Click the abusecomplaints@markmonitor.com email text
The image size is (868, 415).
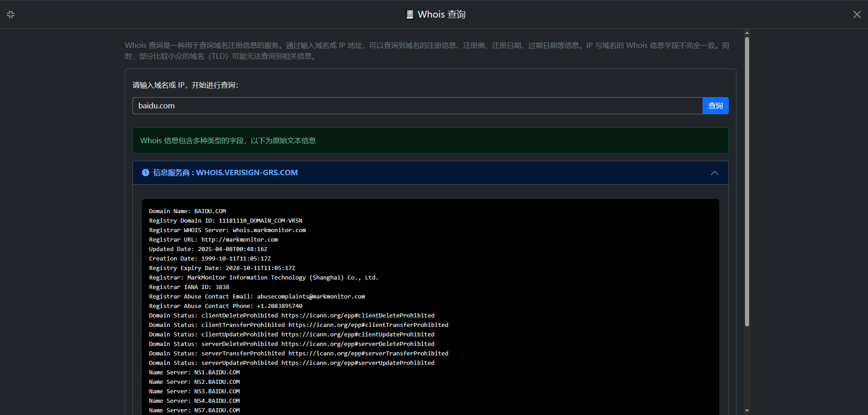[311, 297]
